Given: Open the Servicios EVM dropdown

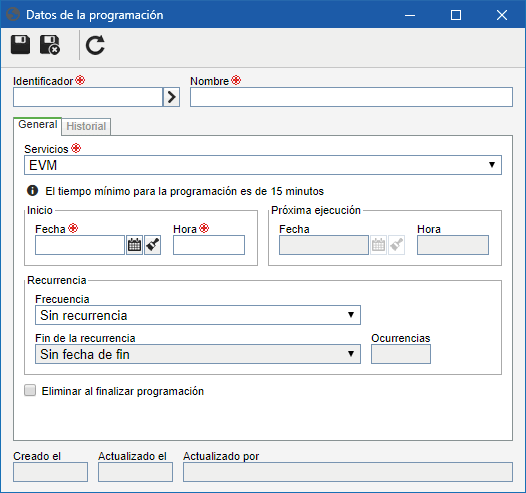Looking at the screenshot, I should click(263, 165).
